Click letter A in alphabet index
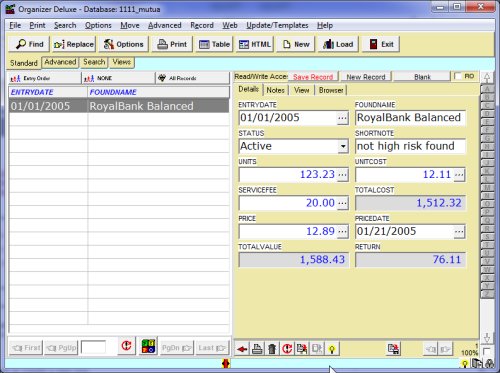500x373 pixels. tap(487, 89)
